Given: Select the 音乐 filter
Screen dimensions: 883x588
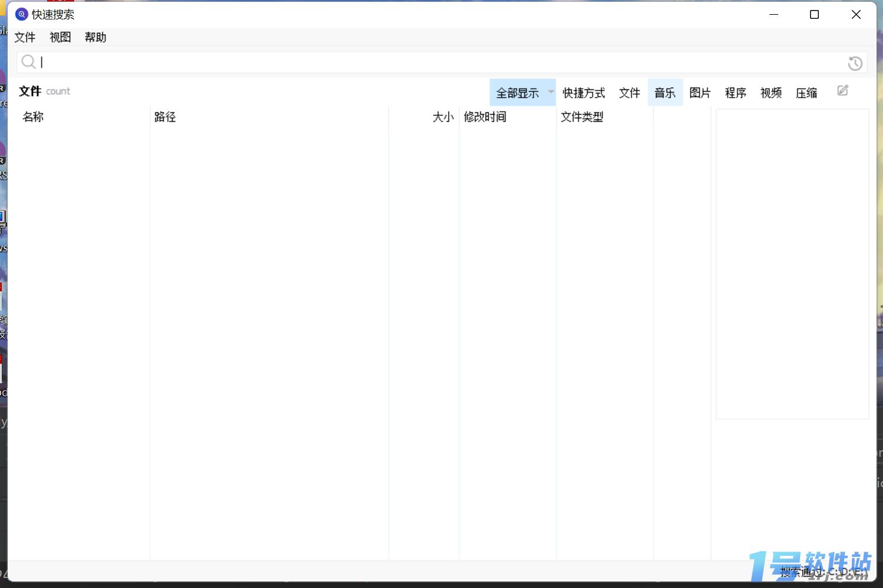Looking at the screenshot, I should point(665,93).
